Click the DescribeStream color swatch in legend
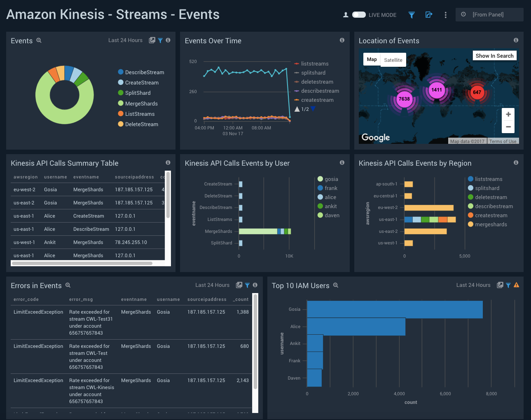 click(121, 72)
